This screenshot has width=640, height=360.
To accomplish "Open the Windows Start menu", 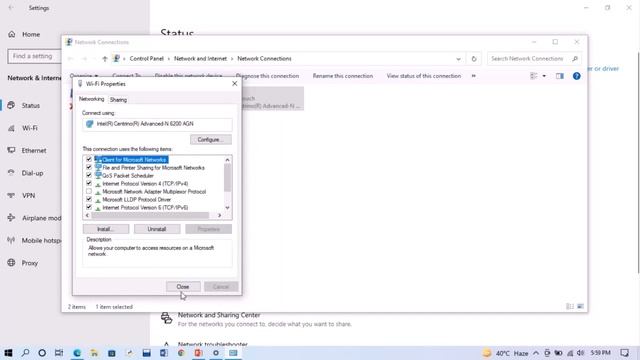I will [8, 353].
